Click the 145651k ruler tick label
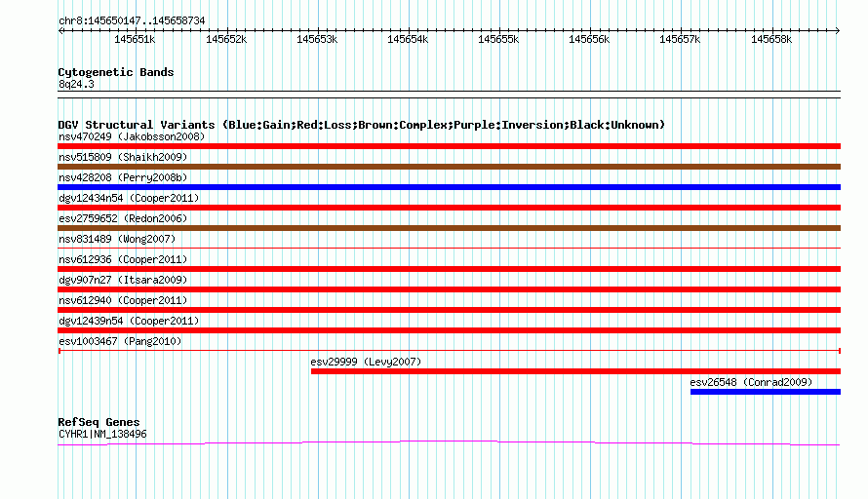868x499 pixels. coord(135,40)
